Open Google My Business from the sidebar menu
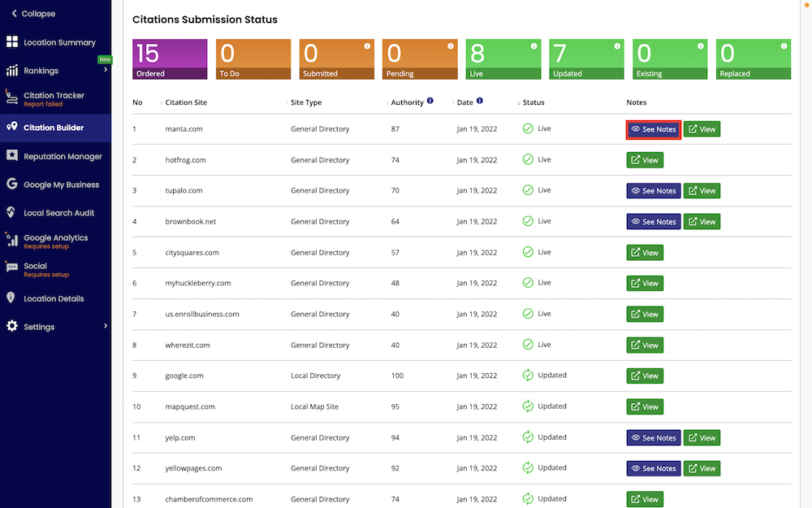This screenshot has height=508, width=812. (55, 184)
